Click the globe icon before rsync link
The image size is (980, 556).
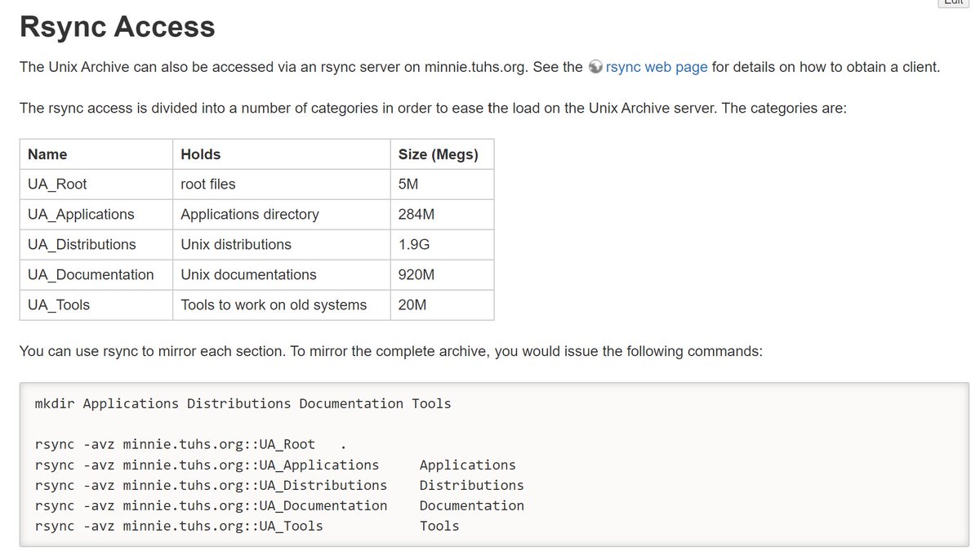click(595, 67)
